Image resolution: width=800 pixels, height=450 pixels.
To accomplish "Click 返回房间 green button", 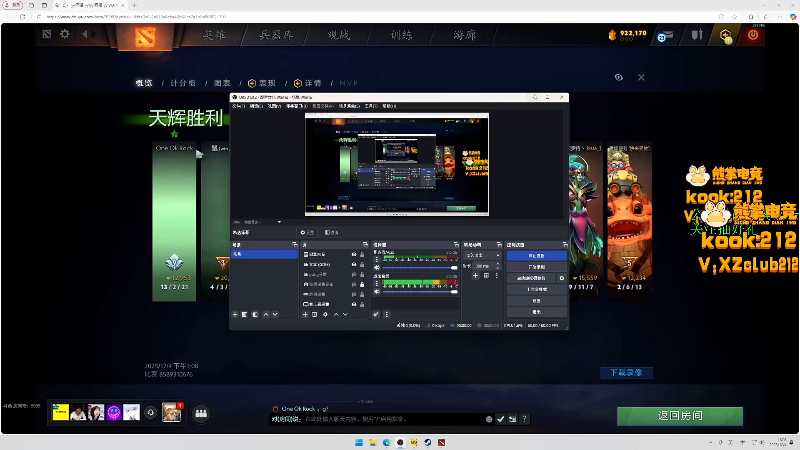I will coord(680,416).
